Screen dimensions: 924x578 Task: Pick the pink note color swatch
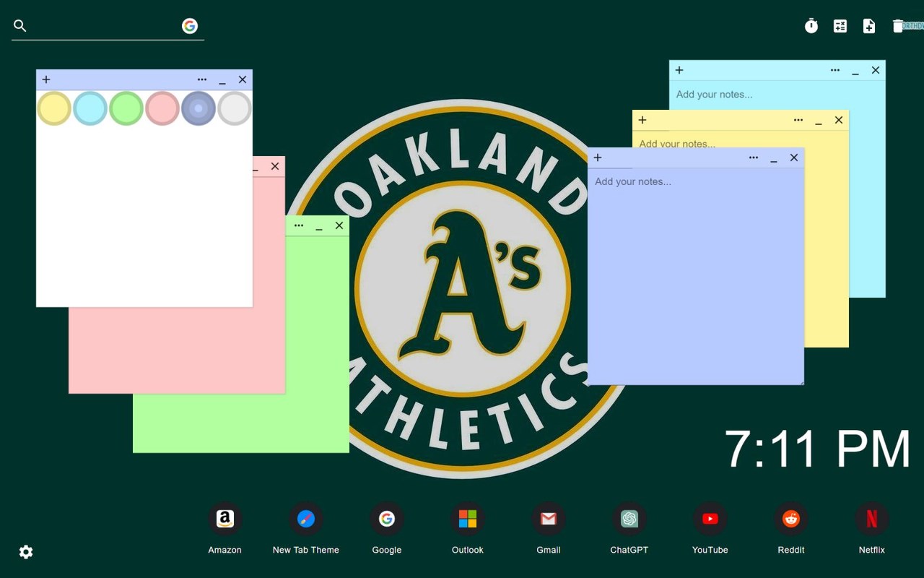(x=162, y=108)
